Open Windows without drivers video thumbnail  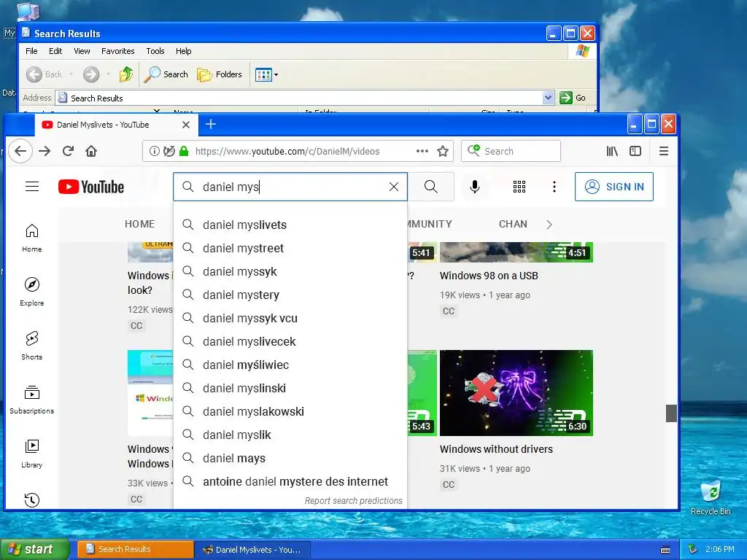point(516,393)
